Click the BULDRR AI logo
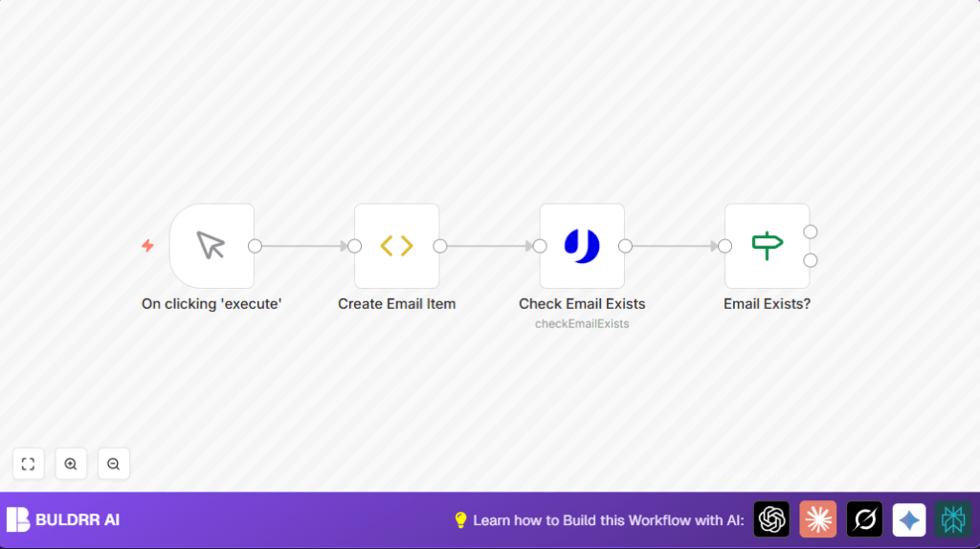The image size is (980, 549). click(x=63, y=519)
